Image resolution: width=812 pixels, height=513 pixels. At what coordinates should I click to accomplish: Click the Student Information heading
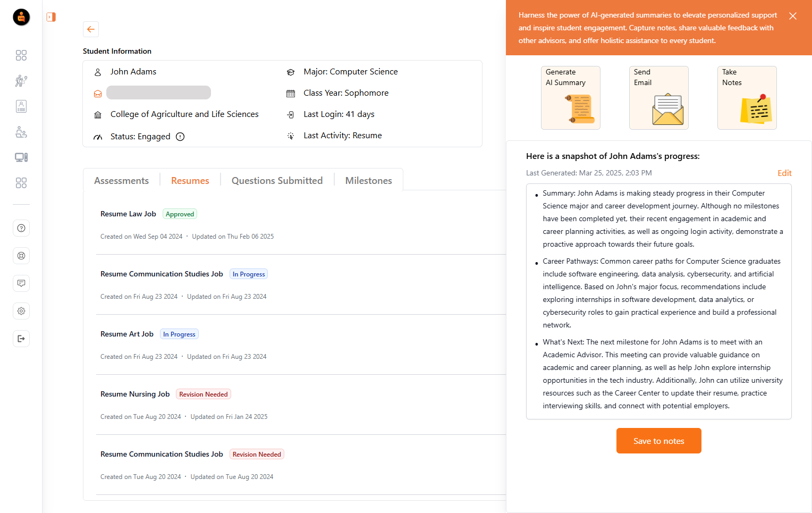click(x=117, y=51)
